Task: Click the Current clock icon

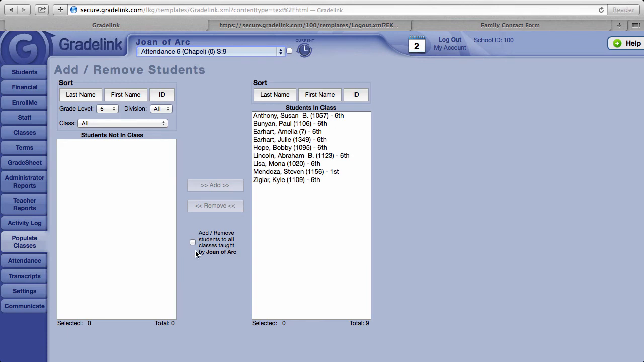Action: tap(304, 50)
